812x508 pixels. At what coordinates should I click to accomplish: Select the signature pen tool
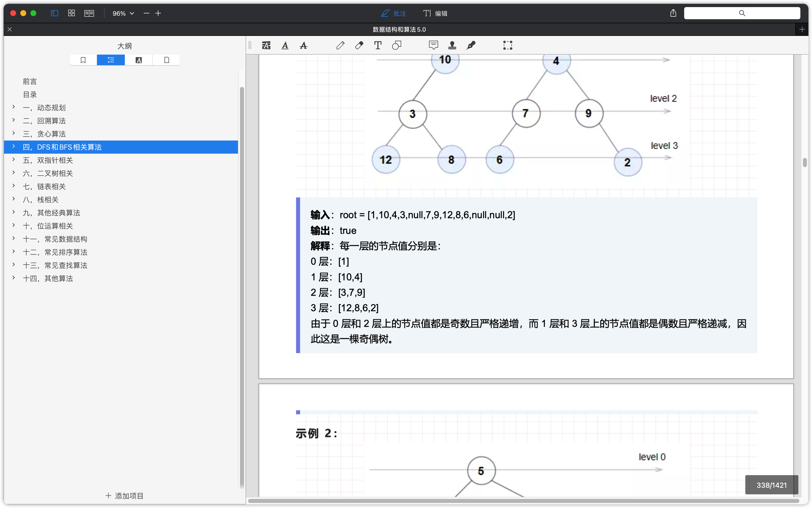point(471,45)
